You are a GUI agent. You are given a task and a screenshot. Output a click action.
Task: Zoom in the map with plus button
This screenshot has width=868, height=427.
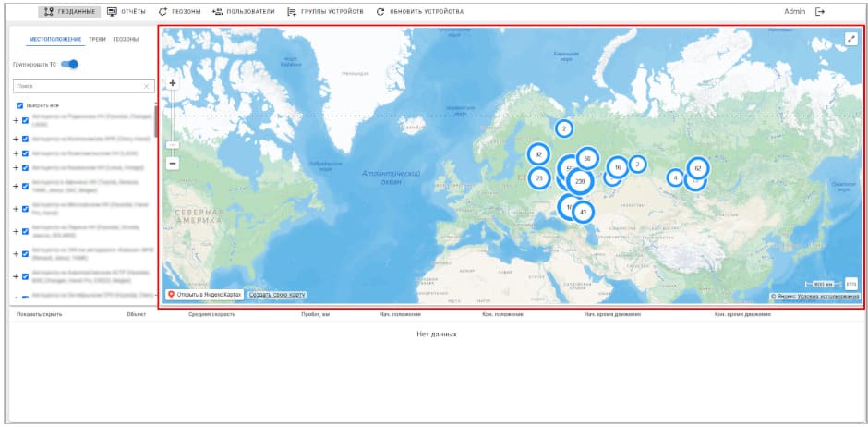(172, 82)
